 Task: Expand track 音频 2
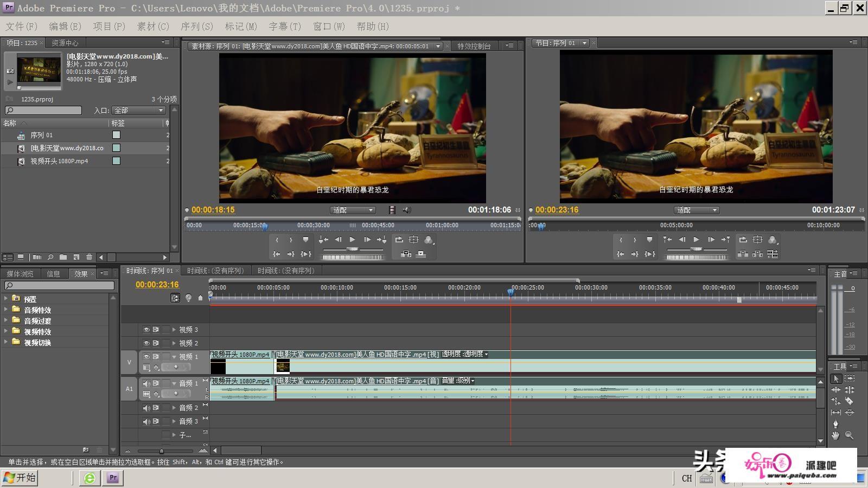[x=174, y=408]
